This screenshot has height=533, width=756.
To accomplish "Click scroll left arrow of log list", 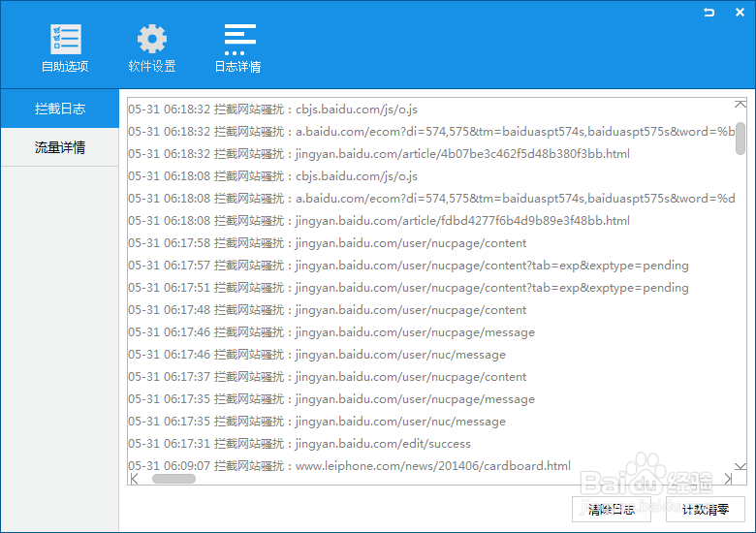I will coord(135,479).
